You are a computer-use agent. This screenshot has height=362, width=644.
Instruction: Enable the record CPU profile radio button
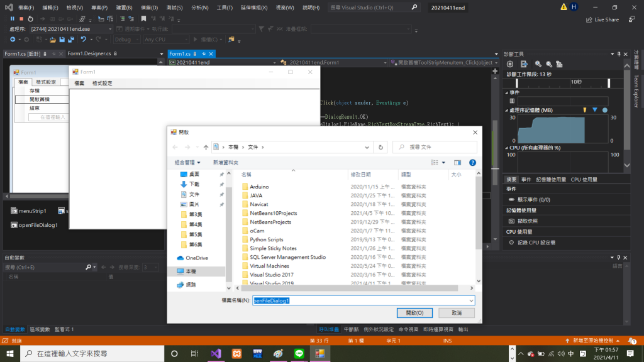[x=511, y=243]
